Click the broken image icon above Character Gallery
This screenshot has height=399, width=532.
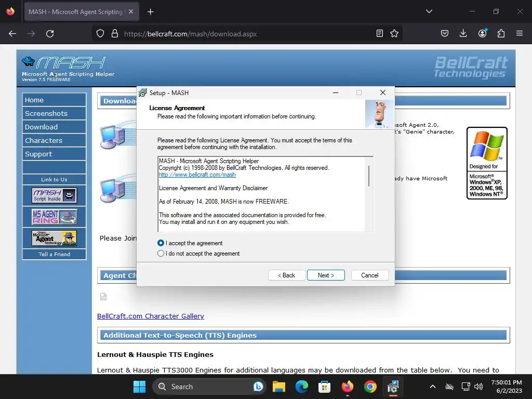tap(103, 297)
